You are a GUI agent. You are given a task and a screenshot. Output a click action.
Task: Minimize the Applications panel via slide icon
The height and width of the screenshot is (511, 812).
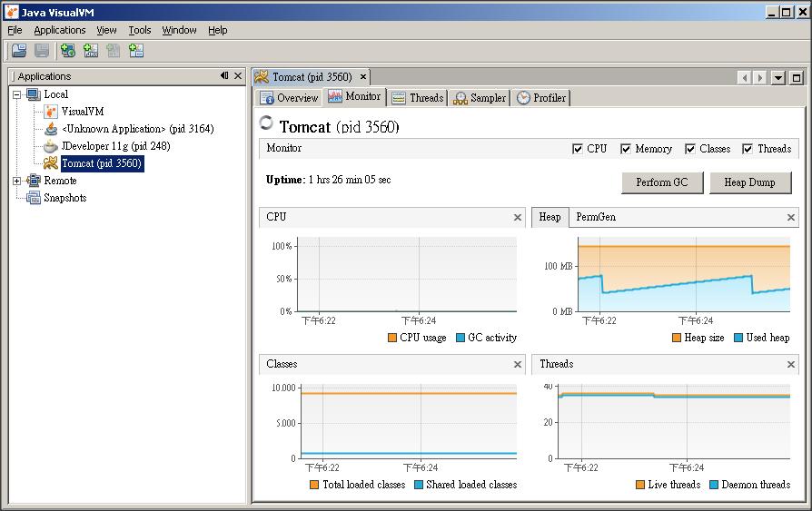click(x=224, y=75)
